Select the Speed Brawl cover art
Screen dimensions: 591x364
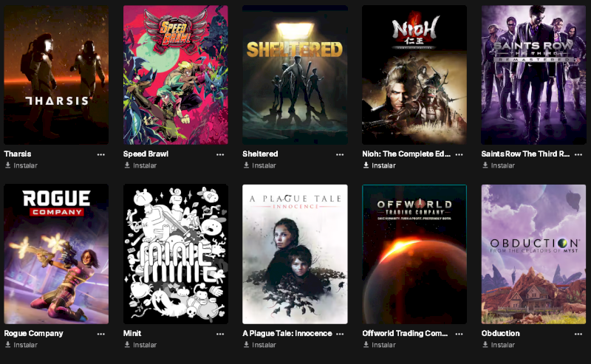pyautogui.click(x=176, y=75)
